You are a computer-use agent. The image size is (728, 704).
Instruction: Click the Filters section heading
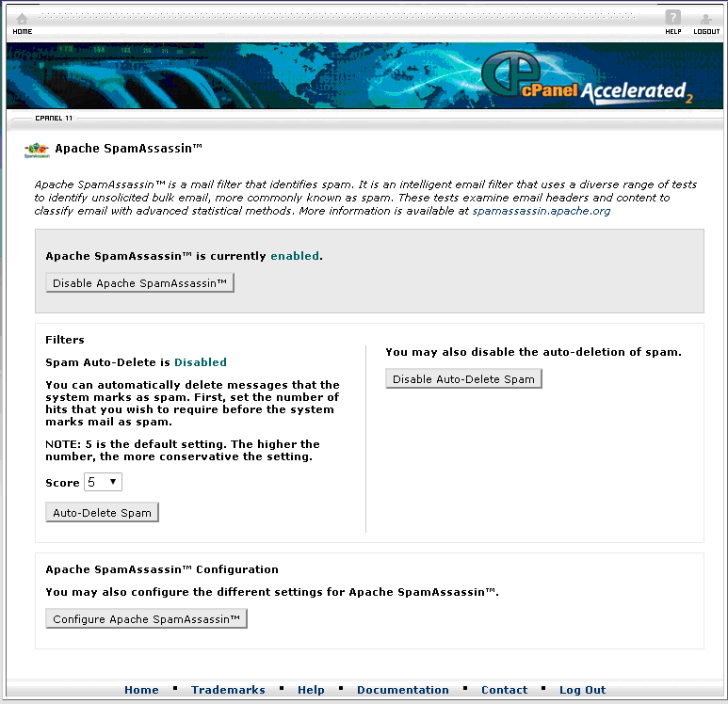pyautogui.click(x=65, y=340)
